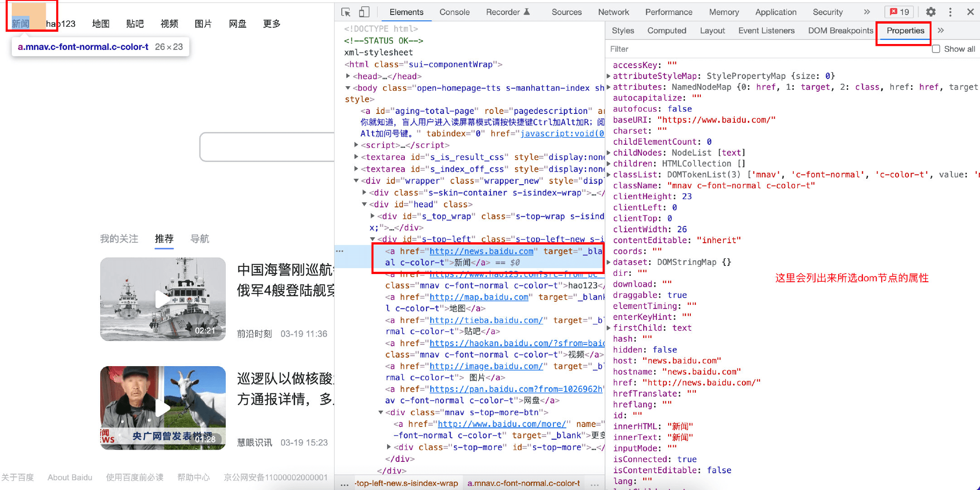Expand the s-skin-container div node
Screen dimensions: 980x490
(x=364, y=192)
